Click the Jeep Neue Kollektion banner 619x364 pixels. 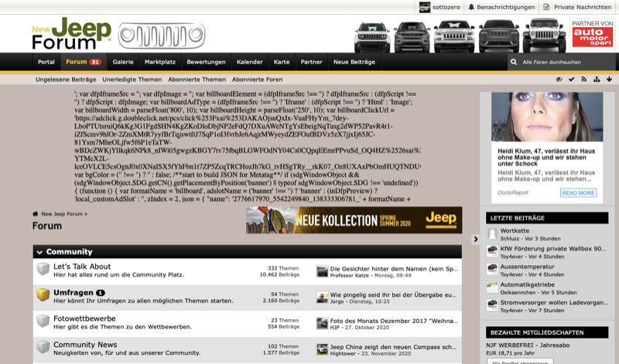pyautogui.click(x=354, y=220)
